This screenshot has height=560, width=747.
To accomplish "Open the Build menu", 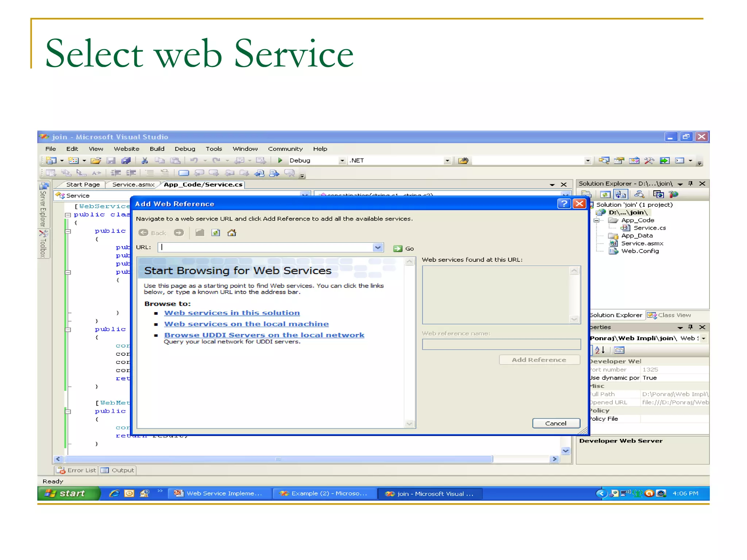I will 157,149.
